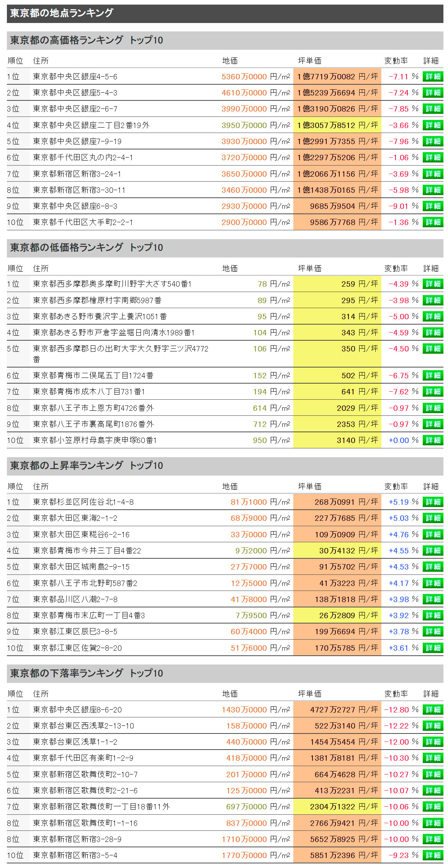Click price 81万1000 円/m²
Screen dimensions: 448x868
[x=260, y=502]
